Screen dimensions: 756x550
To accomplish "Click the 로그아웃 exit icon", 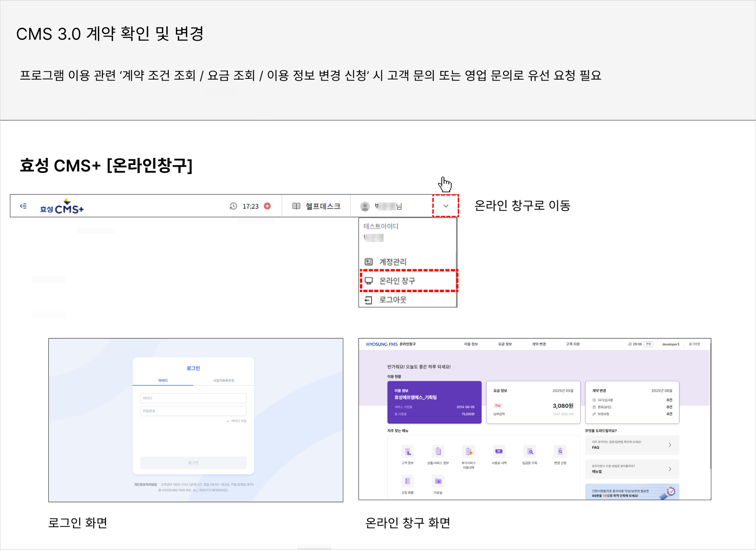I will 368,300.
